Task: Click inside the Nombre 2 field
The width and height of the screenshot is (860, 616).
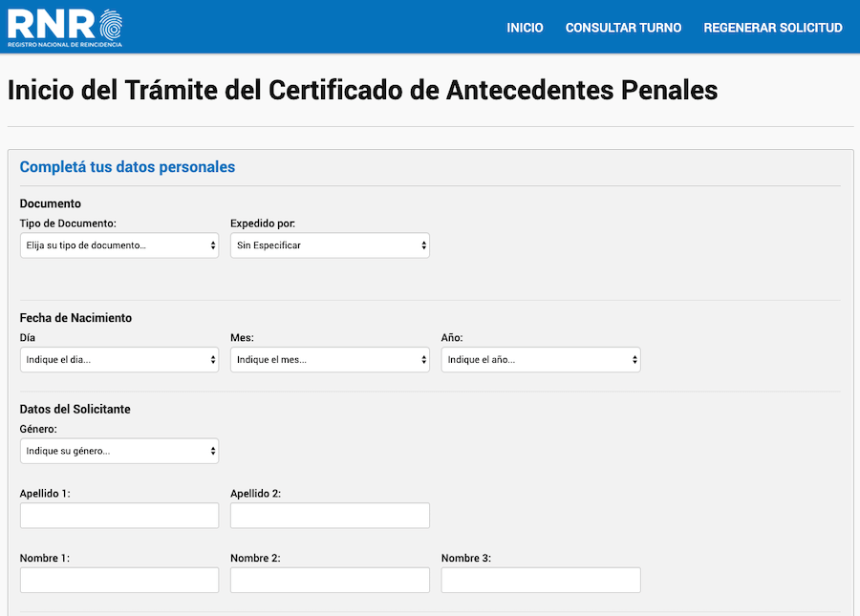Action: click(329, 579)
